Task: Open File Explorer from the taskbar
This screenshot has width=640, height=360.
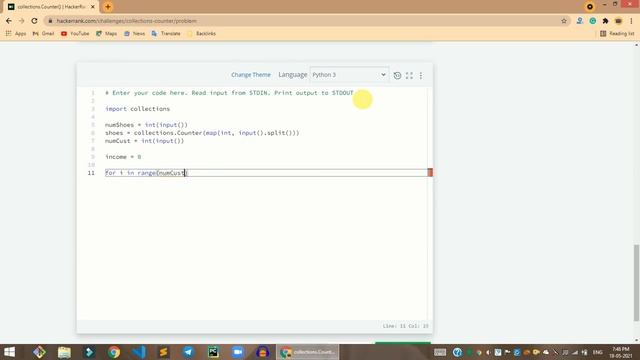Action: point(64,352)
